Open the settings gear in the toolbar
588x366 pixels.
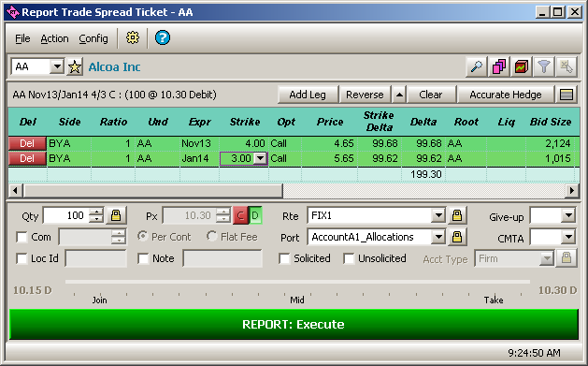(x=133, y=38)
